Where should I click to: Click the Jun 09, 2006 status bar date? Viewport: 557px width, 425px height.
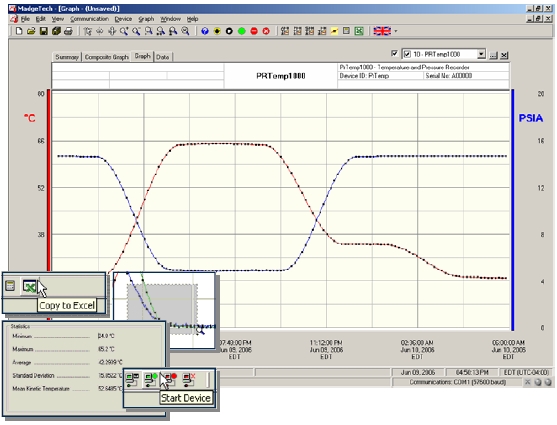pos(418,372)
